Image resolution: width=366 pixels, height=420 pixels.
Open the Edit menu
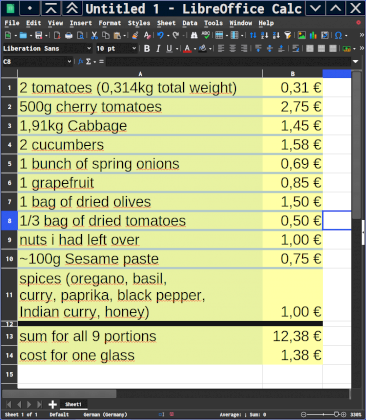pos(34,23)
